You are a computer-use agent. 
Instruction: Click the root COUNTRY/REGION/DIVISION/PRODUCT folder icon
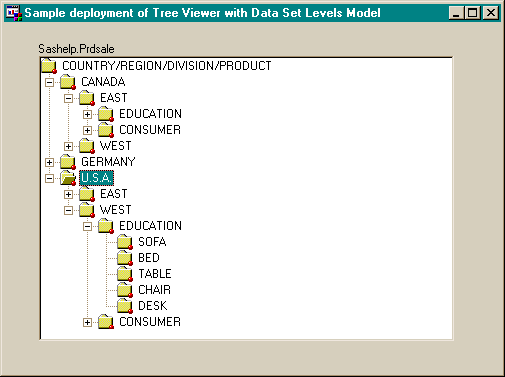[x=49, y=66]
